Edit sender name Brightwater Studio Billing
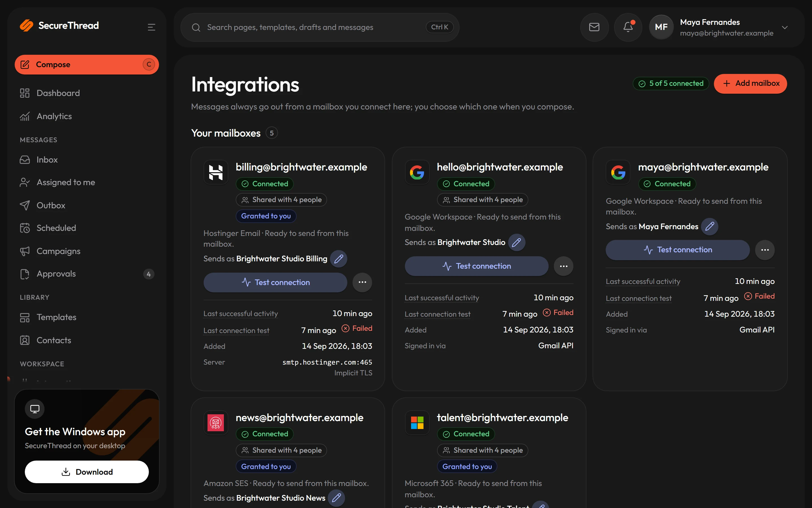Image resolution: width=812 pixels, height=508 pixels. click(x=339, y=259)
